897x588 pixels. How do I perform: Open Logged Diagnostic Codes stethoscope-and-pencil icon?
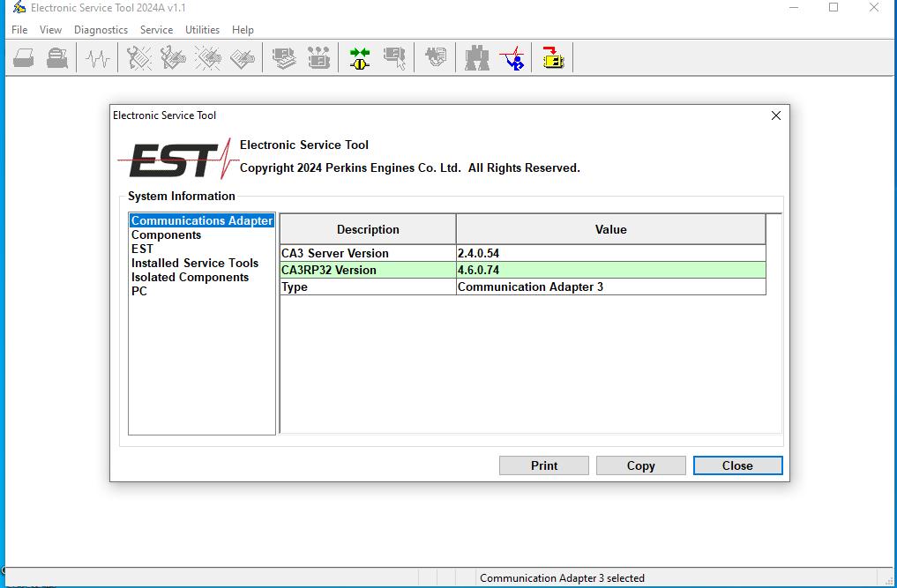[173, 58]
